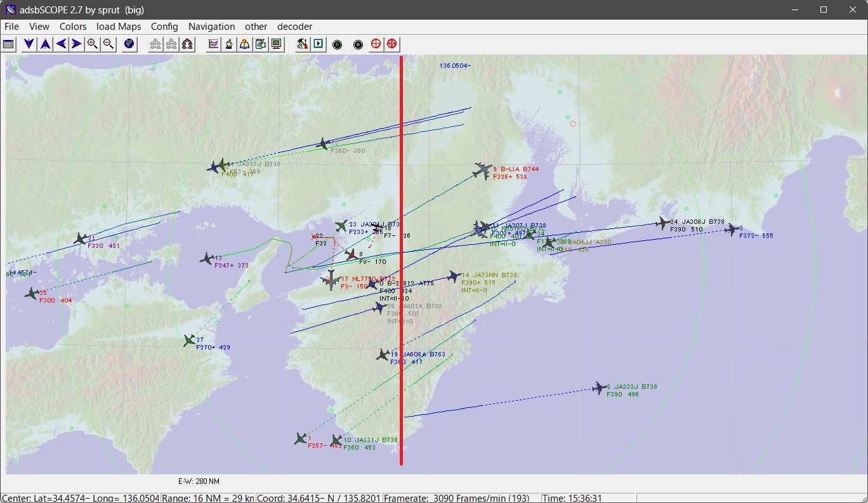The height and width of the screenshot is (503, 868).
Task: Toggle the first red crosshair filter button
Action: click(375, 44)
